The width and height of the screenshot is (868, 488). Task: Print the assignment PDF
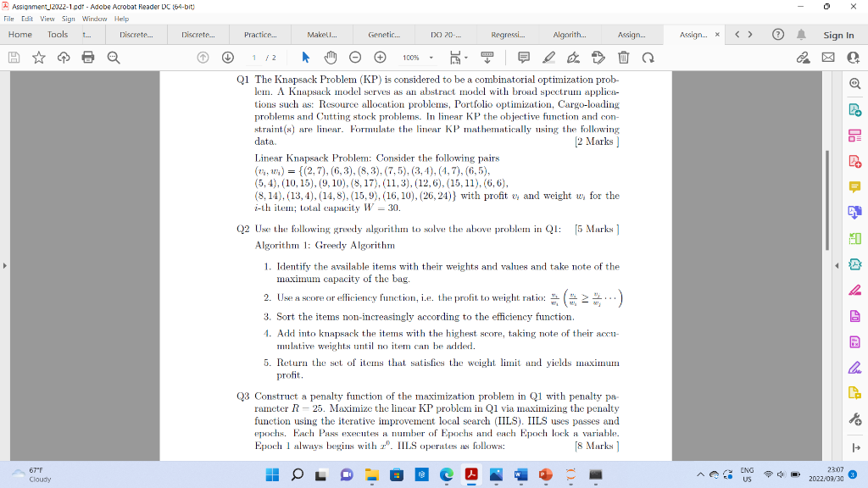[88, 58]
